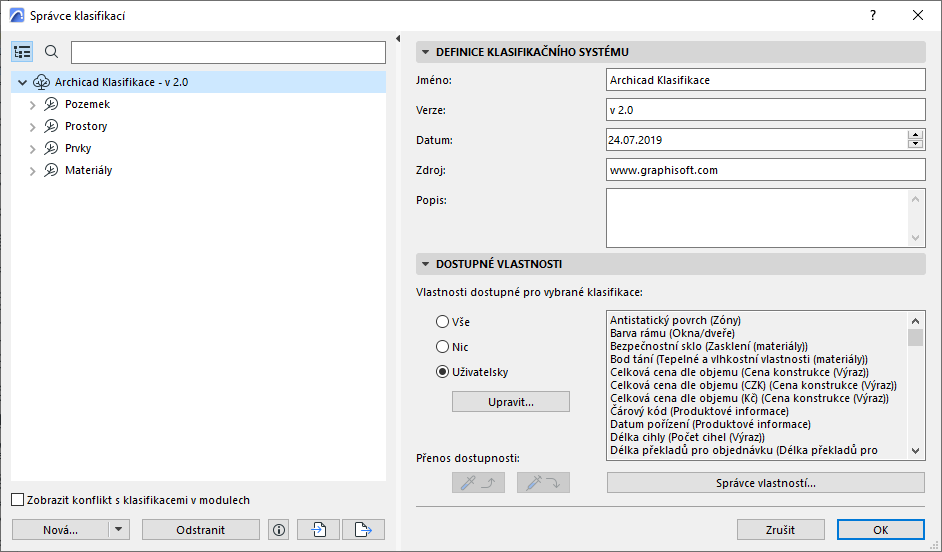Select Celková cena dle objemu (Kč) row
This screenshot has height=552, width=942.
[749, 398]
